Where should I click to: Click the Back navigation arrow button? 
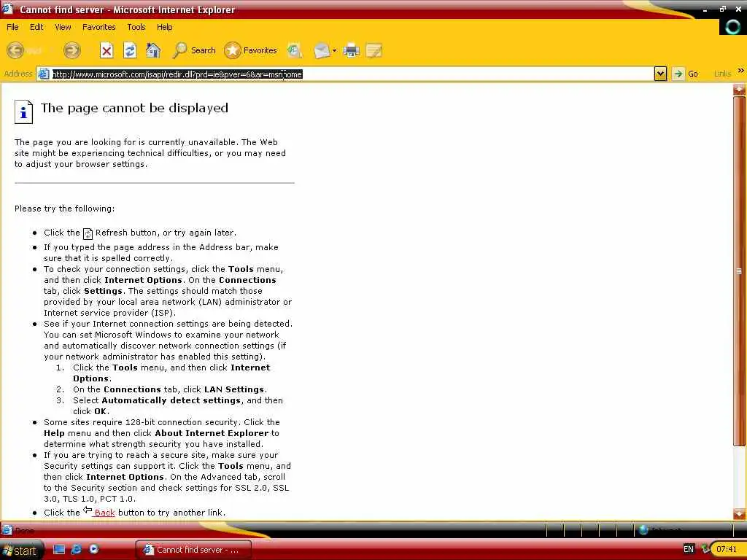click(x=15, y=50)
